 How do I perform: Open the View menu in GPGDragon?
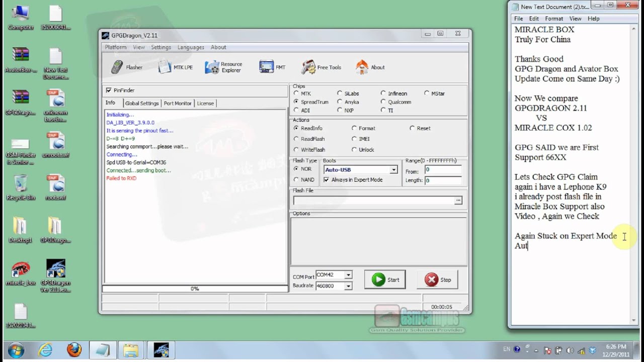coord(139,47)
